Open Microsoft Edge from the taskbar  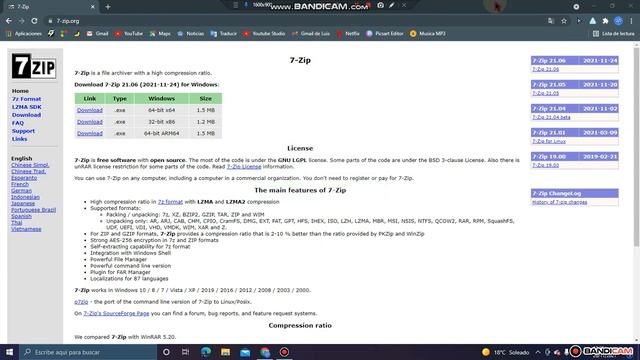(x=206, y=352)
